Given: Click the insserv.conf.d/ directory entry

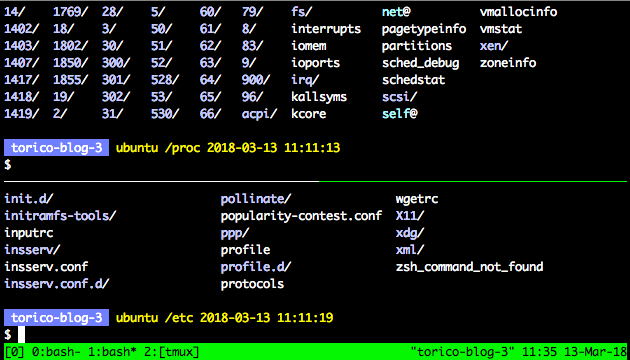Looking at the screenshot, I should tap(57, 283).
